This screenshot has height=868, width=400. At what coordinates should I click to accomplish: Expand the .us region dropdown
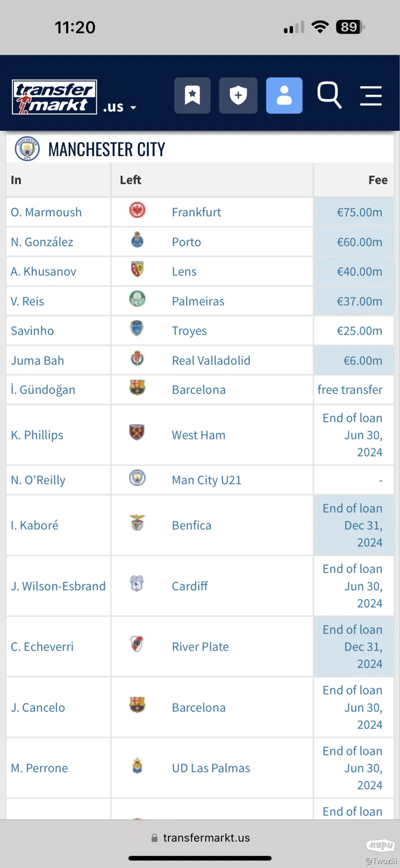120,107
